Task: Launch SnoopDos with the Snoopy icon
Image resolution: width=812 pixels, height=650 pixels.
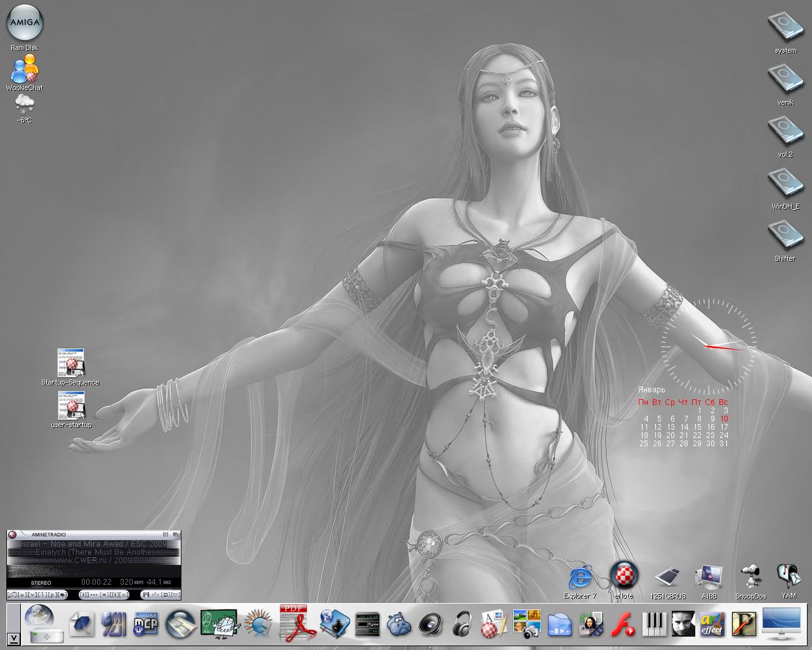Action: [x=750, y=576]
